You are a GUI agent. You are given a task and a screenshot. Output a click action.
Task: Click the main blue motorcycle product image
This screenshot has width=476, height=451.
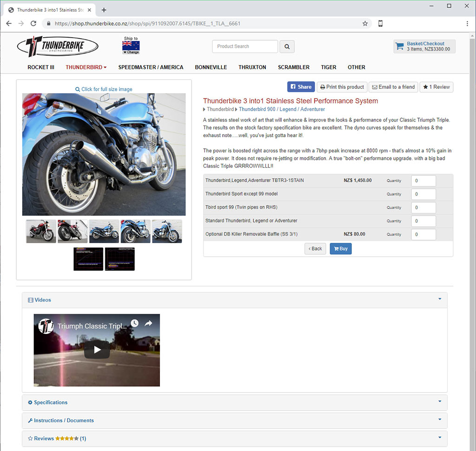(x=104, y=154)
